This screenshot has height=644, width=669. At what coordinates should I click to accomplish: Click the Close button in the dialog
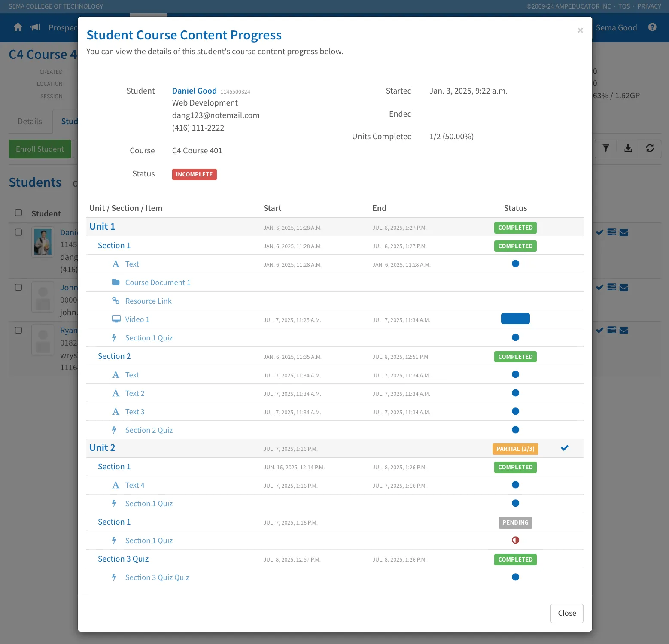[567, 613]
